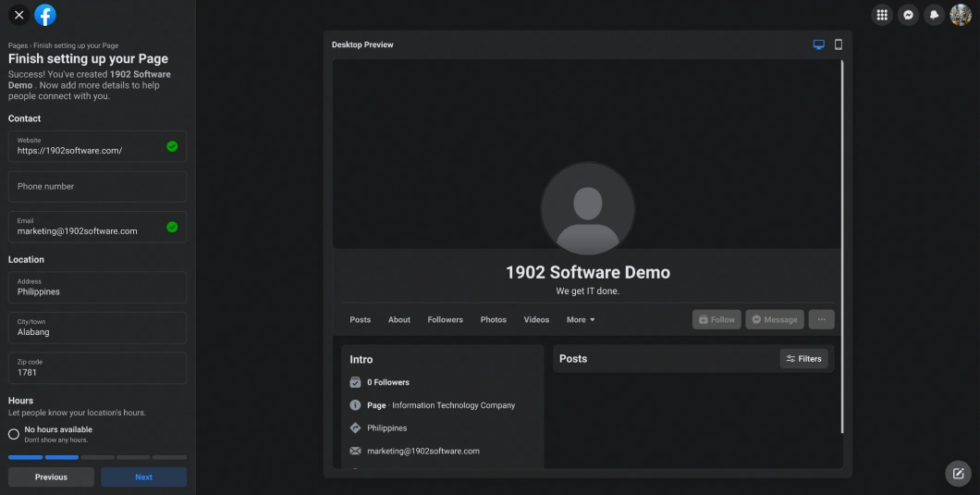Open the account profile picture menu
This screenshot has height=495, width=980.
pos(960,15)
